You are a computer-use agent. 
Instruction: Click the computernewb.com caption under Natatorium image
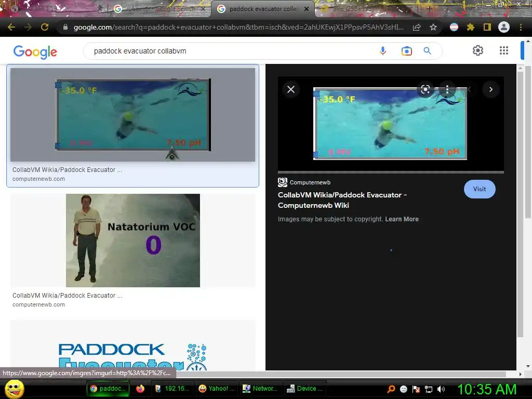(38, 304)
